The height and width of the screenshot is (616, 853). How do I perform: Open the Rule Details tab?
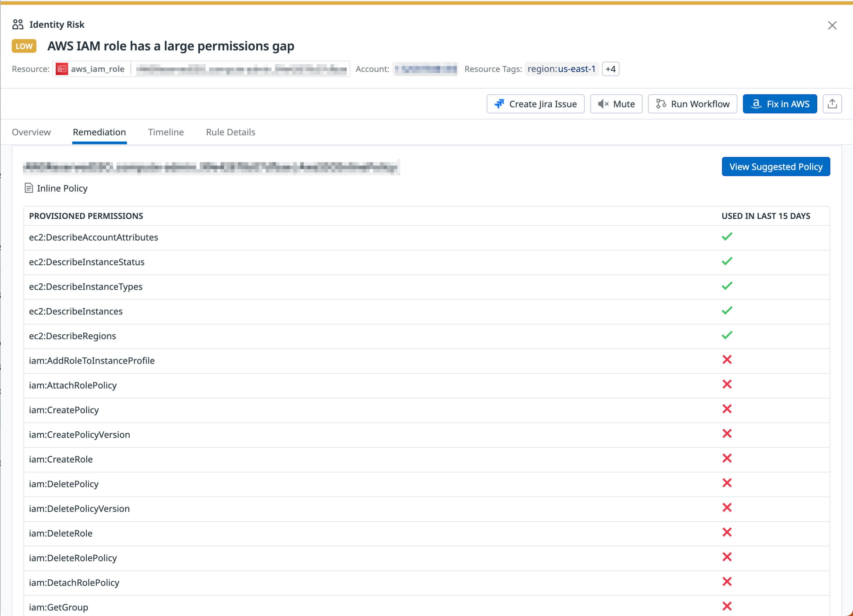(x=230, y=132)
